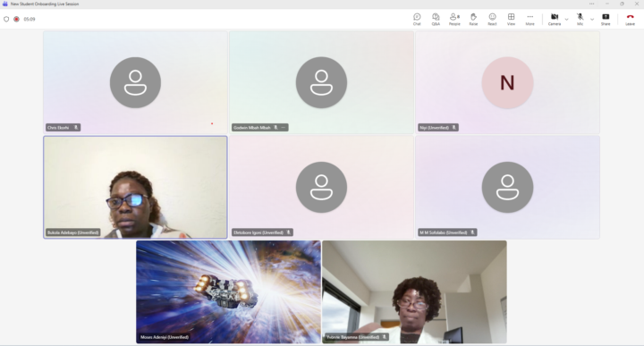Expand the Mic options dropdown arrow
The height and width of the screenshot is (346, 644).
tap(592, 20)
